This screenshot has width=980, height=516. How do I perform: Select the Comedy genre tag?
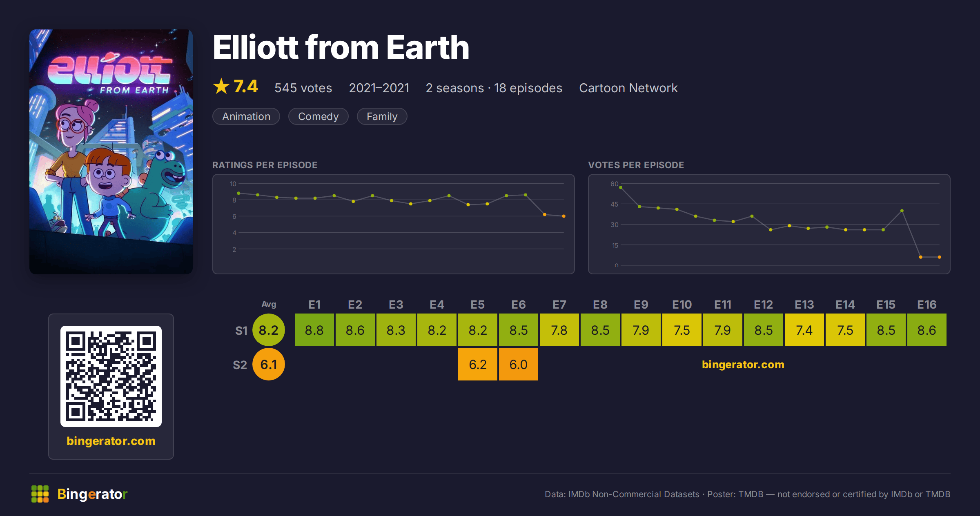click(318, 116)
